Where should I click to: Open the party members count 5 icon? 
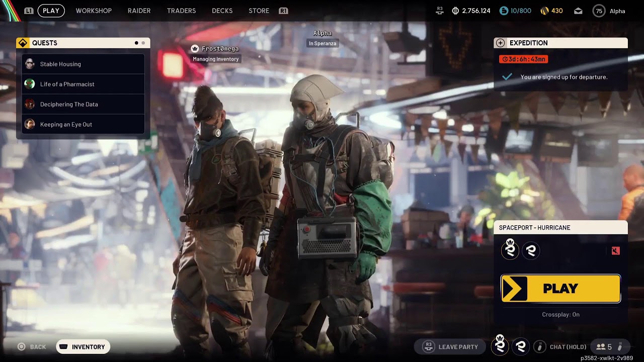click(x=604, y=347)
